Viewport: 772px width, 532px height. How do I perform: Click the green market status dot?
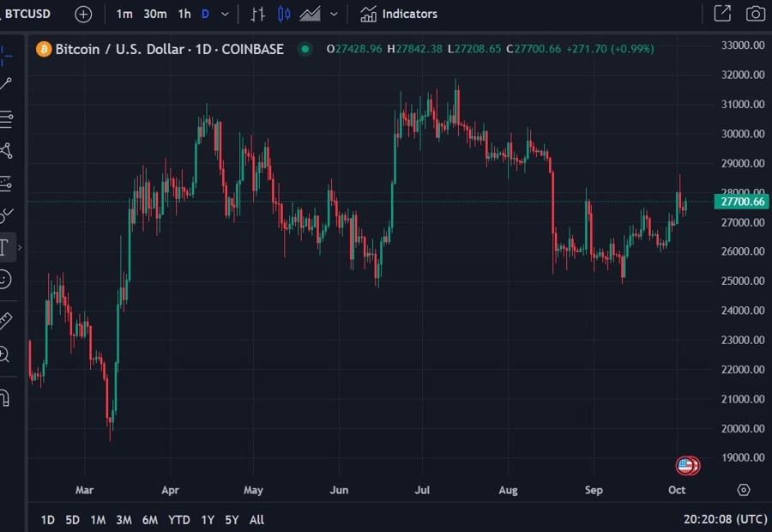305,49
